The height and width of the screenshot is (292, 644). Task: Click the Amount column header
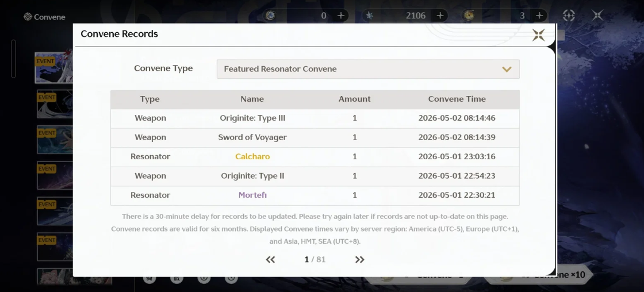(x=354, y=99)
